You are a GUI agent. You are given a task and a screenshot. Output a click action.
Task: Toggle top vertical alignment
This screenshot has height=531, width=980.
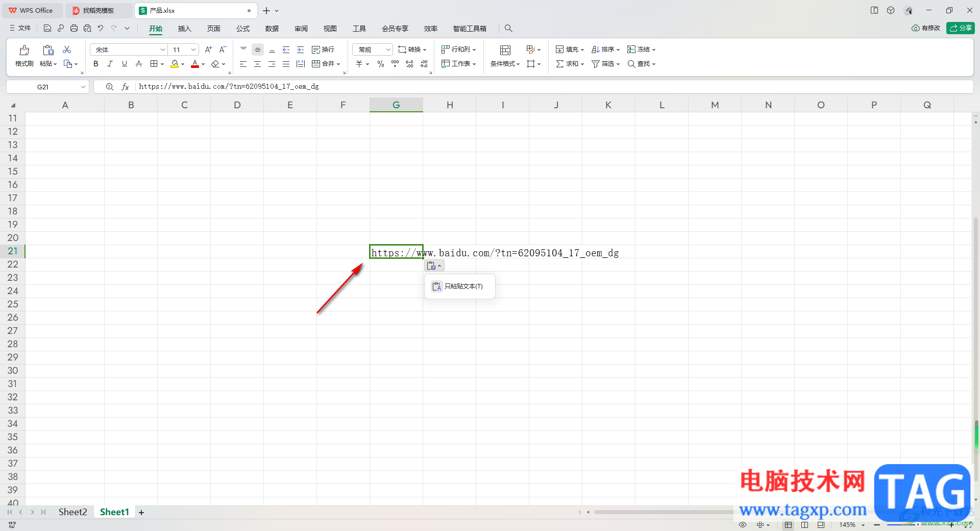[x=243, y=50]
